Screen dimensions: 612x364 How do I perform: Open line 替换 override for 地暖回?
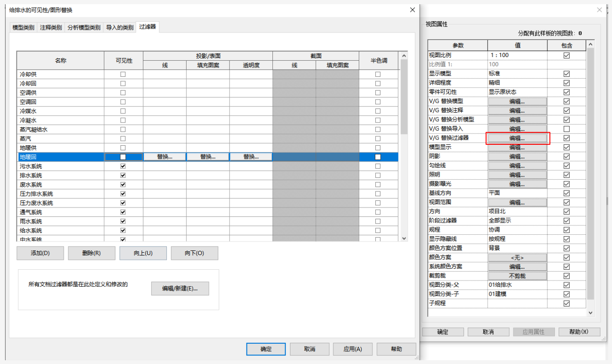coord(165,157)
